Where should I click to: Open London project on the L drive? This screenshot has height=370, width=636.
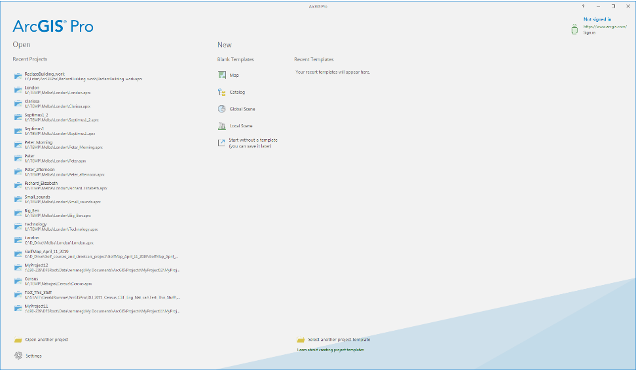tap(52, 90)
